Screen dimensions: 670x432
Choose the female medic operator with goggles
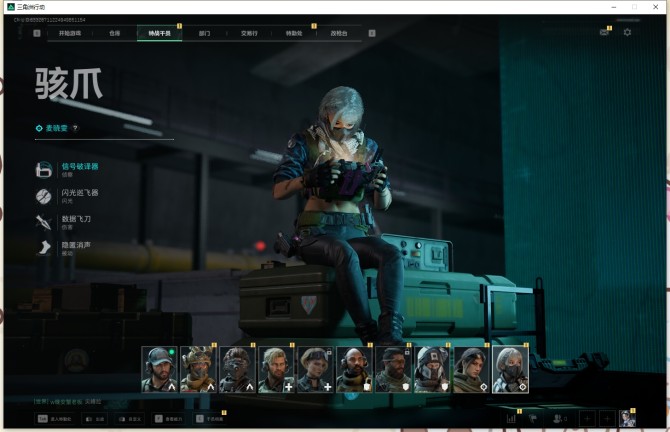(x=315, y=370)
